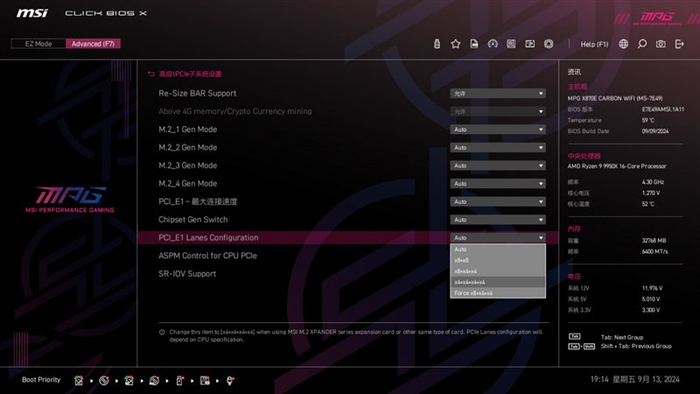The width and height of the screenshot is (700, 394).
Task: Click first Boot Priority device icon
Action: coord(79,381)
